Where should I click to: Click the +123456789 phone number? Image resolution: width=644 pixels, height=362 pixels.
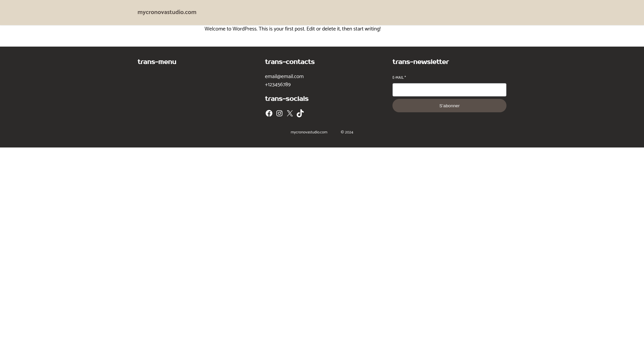(278, 84)
